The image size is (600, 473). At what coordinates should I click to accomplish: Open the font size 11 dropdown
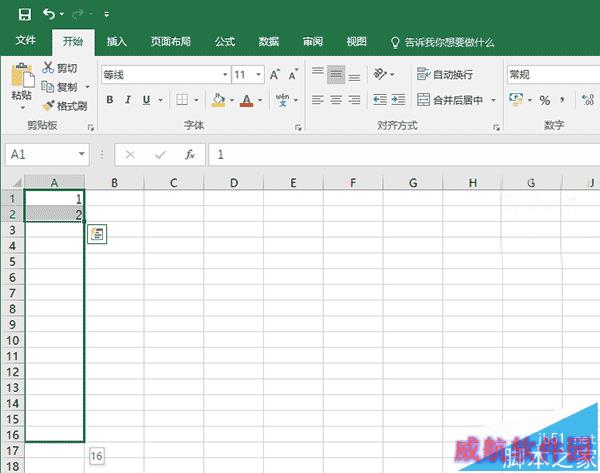coord(259,75)
